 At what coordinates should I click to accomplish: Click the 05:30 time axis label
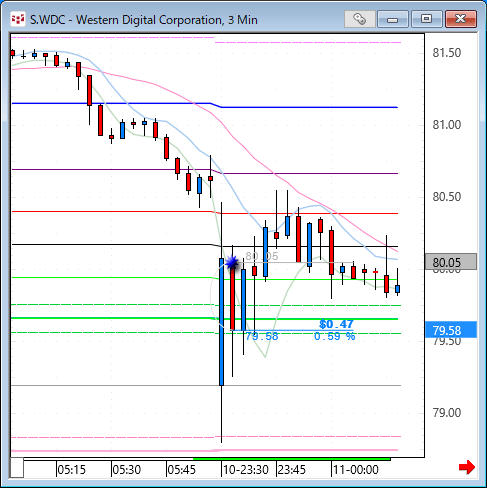(126, 470)
